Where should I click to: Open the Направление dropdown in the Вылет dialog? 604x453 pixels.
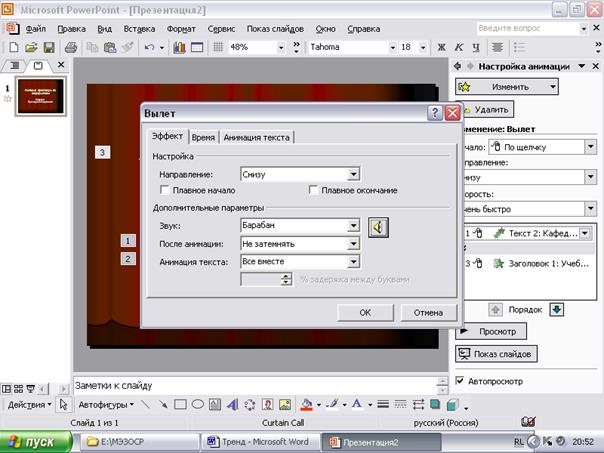tap(353, 174)
